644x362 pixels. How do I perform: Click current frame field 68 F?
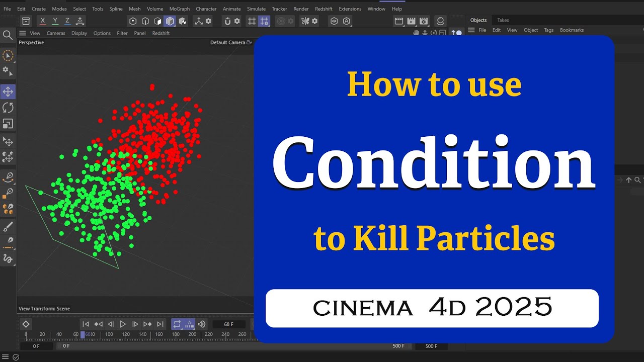click(x=229, y=324)
